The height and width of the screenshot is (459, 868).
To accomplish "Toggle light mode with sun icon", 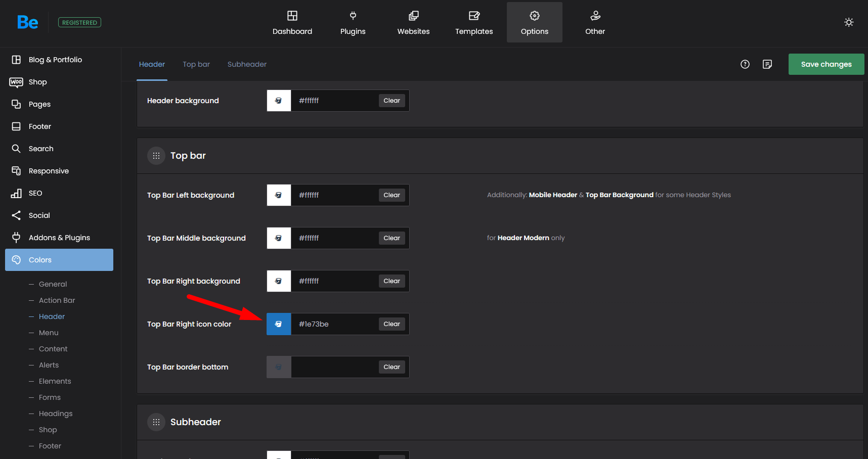I will click(849, 22).
